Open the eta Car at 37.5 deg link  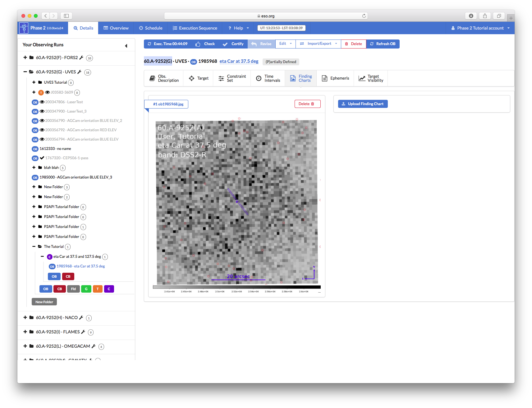coord(239,61)
